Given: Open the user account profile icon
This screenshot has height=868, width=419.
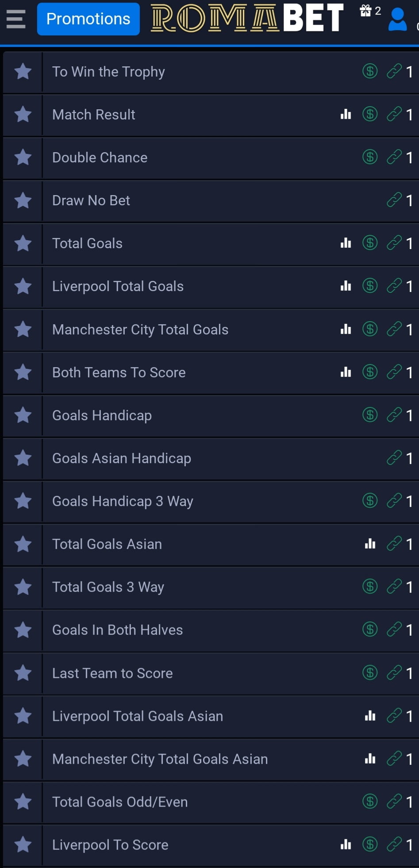Looking at the screenshot, I should (397, 19).
